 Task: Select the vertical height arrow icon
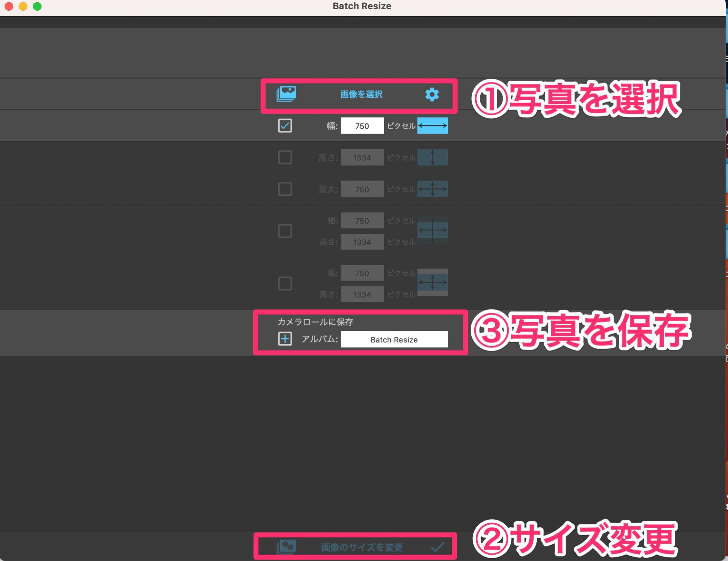[x=432, y=157]
